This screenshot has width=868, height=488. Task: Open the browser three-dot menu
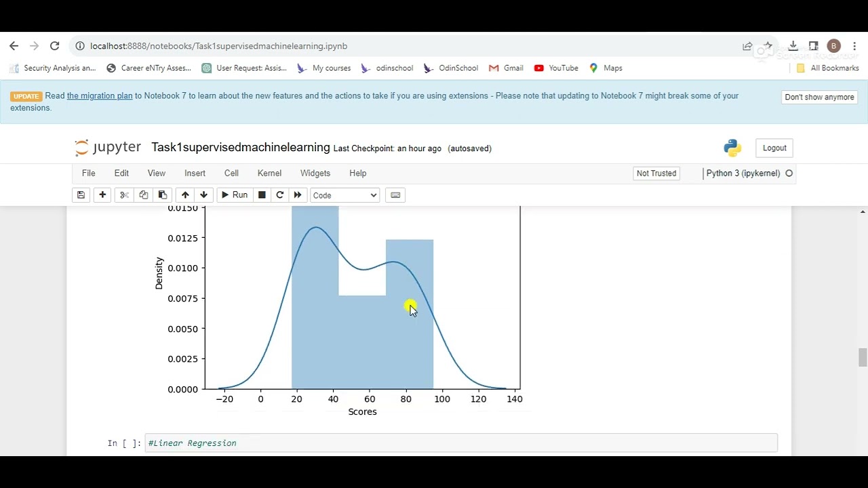854,46
